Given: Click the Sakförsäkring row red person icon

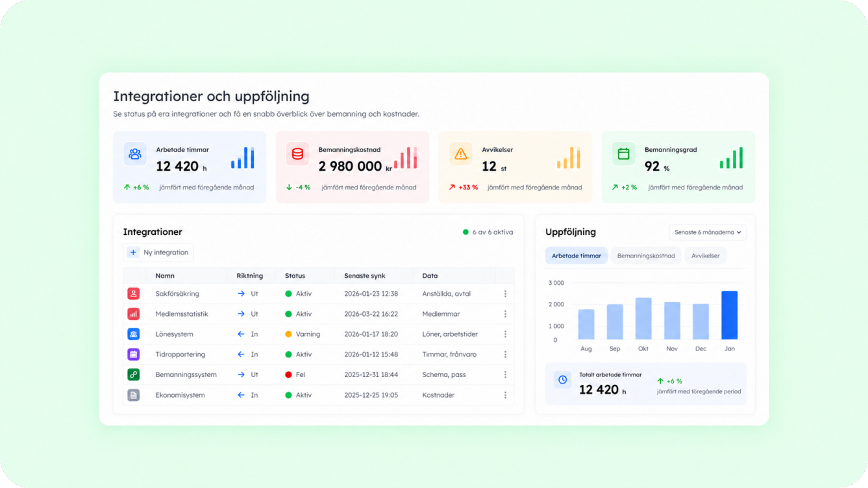Looking at the screenshot, I should (133, 294).
